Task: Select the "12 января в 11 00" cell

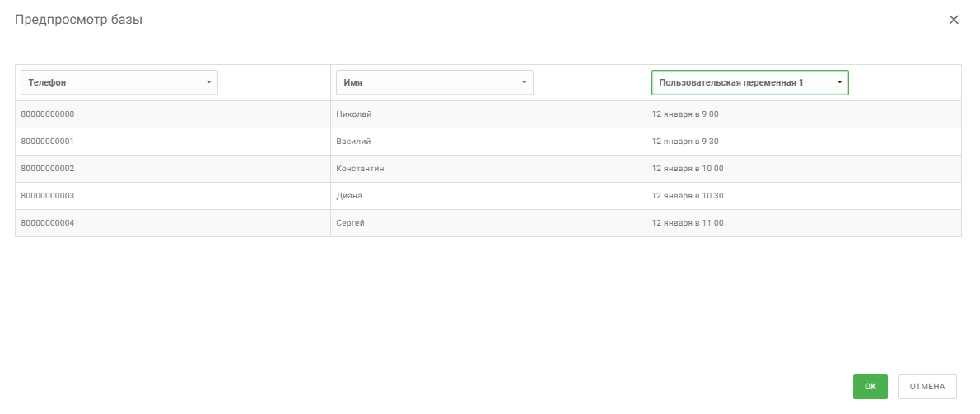Action: coord(687,223)
